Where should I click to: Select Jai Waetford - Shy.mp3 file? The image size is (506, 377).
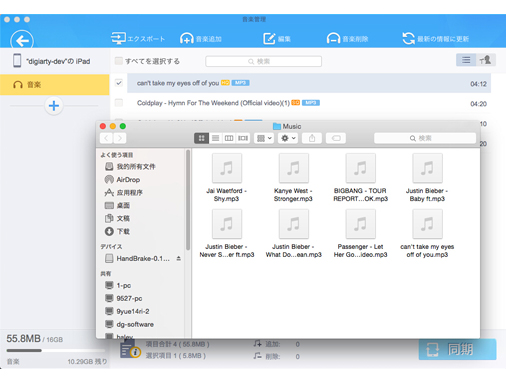click(x=227, y=178)
